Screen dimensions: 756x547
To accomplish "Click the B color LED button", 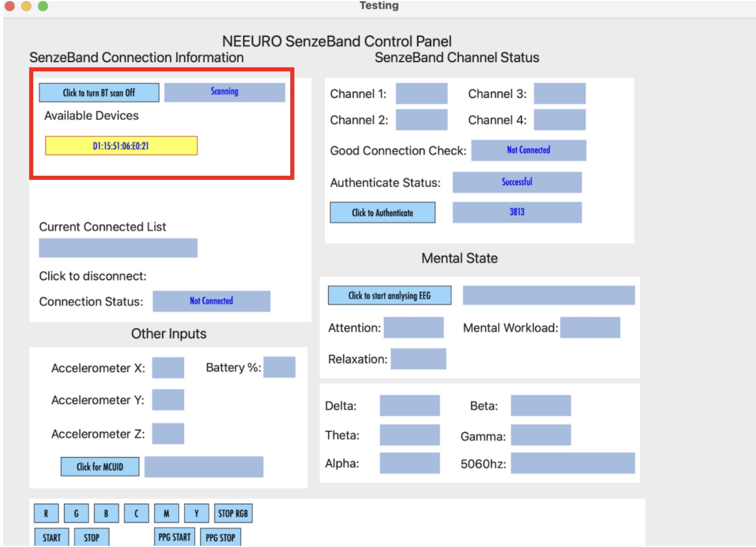I will point(106,513).
